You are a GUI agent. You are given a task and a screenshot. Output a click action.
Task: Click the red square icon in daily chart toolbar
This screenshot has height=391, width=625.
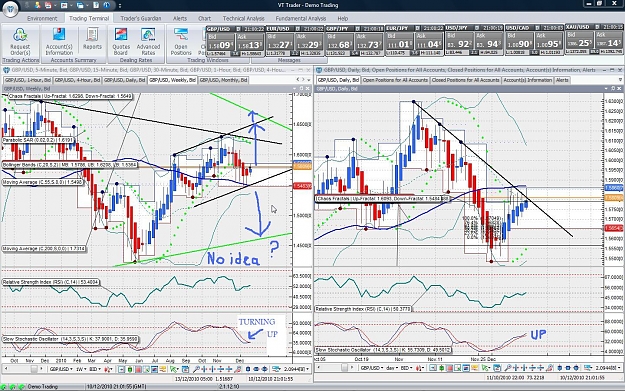click(450, 369)
